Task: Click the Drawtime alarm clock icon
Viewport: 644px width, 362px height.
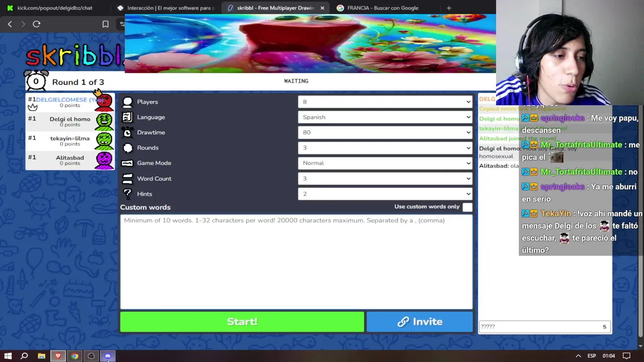Action: 127,132
